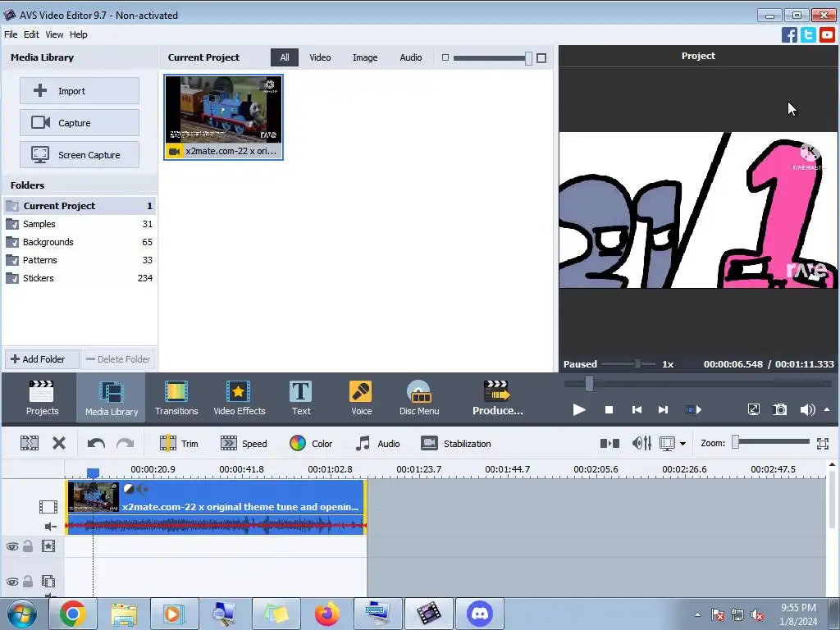The image size is (840, 630).
Task: Select the Samples folder
Action: (x=80, y=224)
